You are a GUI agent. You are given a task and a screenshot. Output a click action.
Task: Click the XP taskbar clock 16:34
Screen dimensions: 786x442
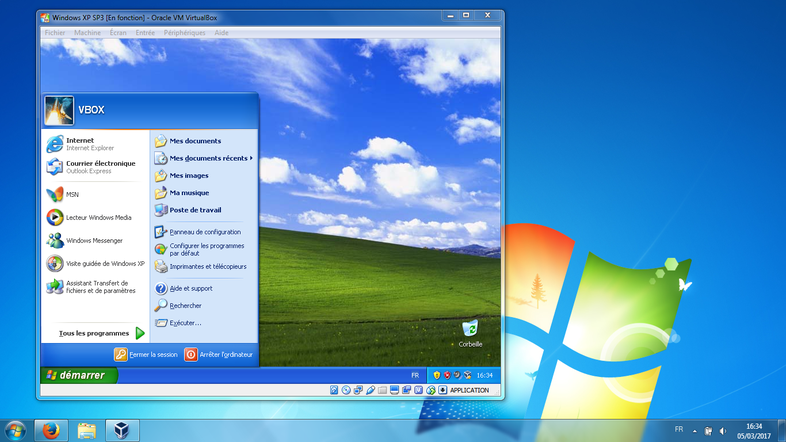click(x=485, y=375)
